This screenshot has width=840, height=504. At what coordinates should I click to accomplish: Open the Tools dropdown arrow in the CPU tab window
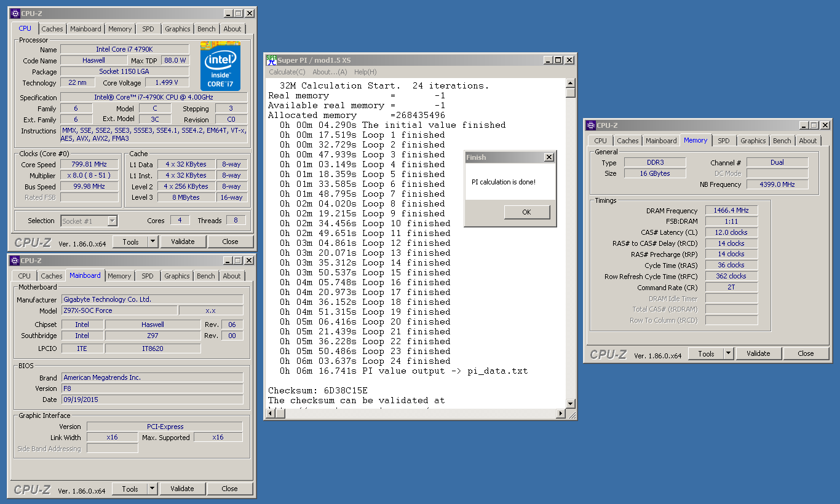coord(153,242)
